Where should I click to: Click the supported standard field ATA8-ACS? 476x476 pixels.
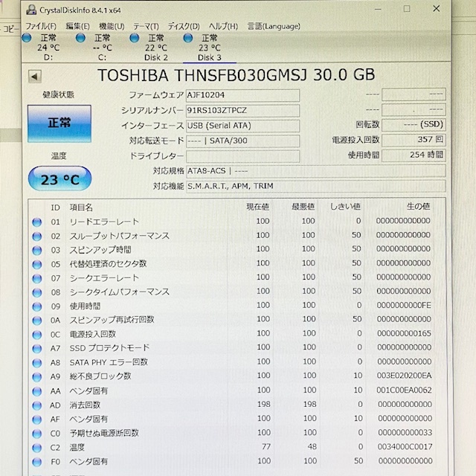315,171
